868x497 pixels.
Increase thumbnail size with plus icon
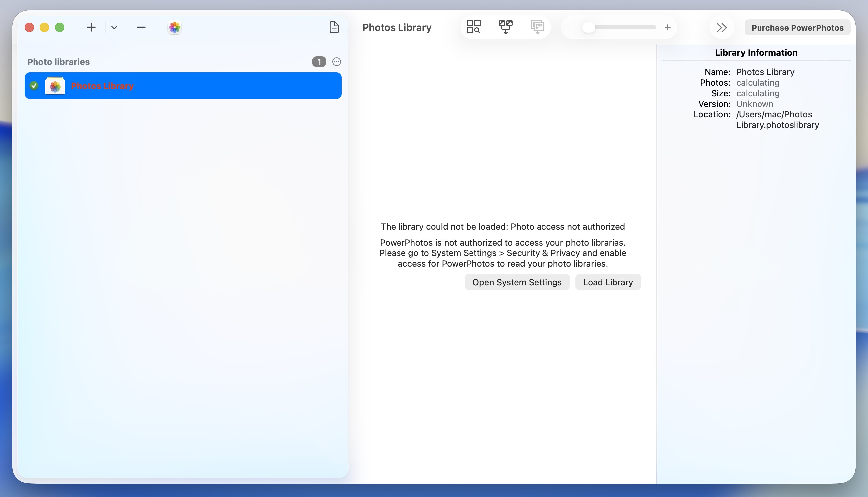click(667, 27)
